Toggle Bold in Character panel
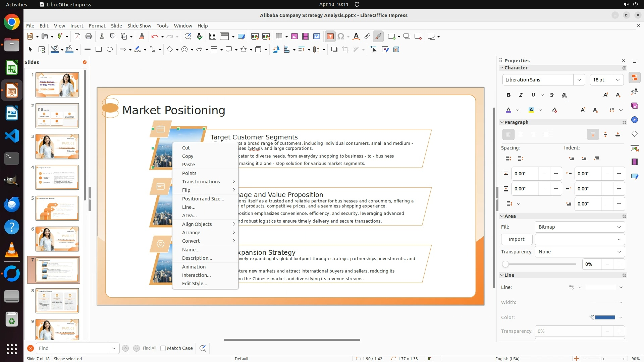 click(x=508, y=95)
